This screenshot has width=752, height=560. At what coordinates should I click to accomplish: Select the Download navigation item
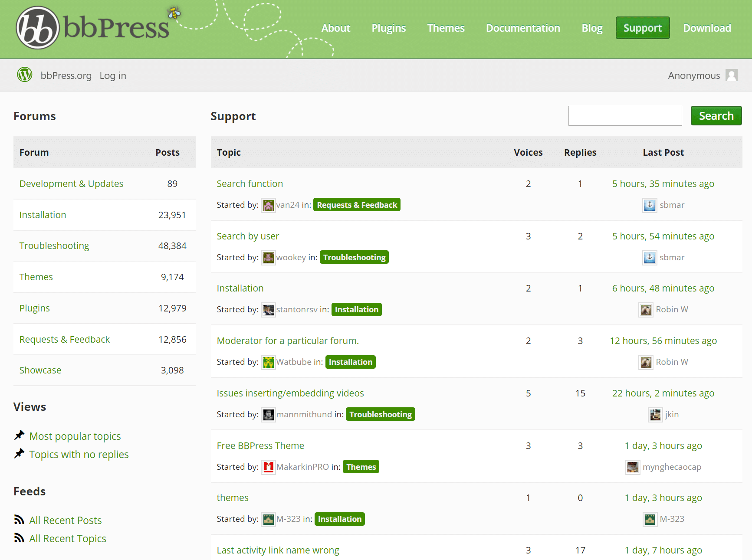tap(706, 28)
